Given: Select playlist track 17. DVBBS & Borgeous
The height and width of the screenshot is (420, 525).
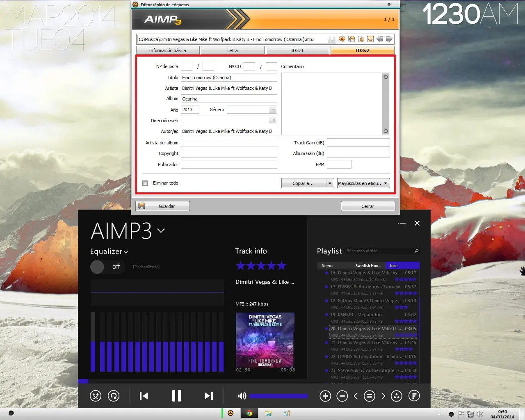Looking at the screenshot, I should click(x=373, y=290).
